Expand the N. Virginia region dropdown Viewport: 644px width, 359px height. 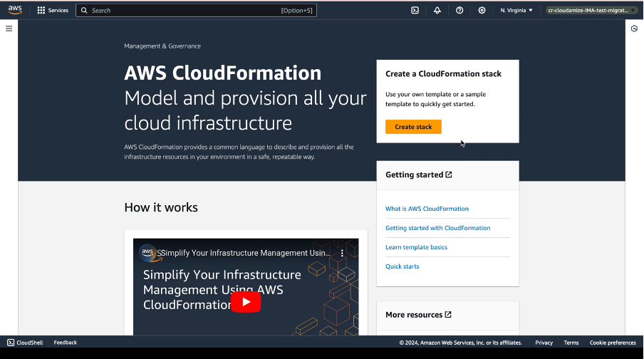tap(516, 11)
